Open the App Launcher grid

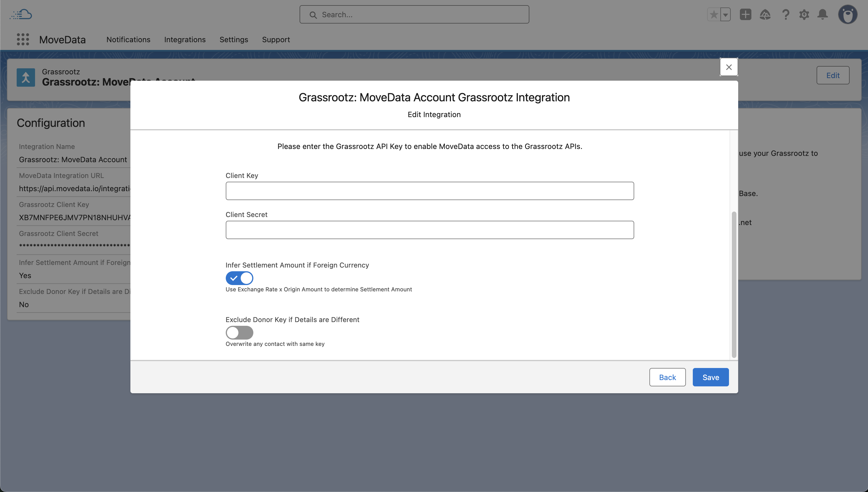[x=23, y=40]
